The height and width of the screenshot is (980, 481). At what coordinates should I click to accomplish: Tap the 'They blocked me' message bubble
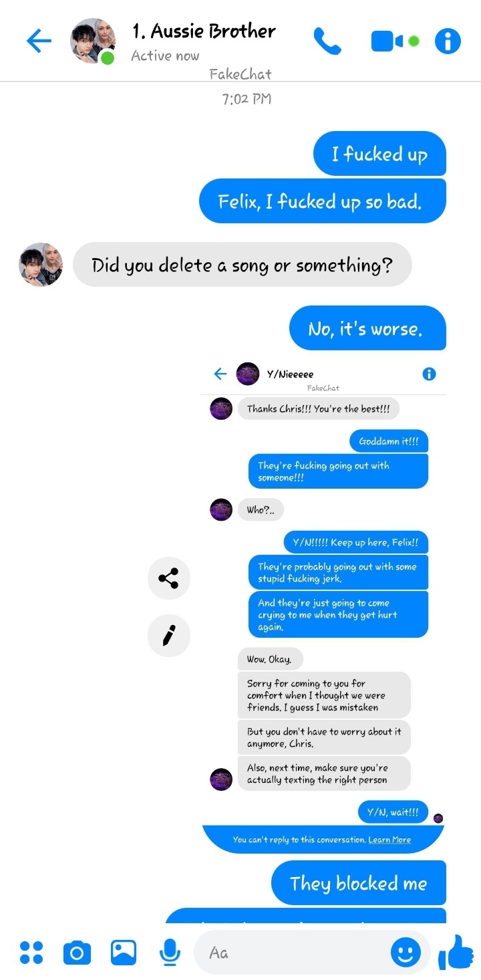359,883
